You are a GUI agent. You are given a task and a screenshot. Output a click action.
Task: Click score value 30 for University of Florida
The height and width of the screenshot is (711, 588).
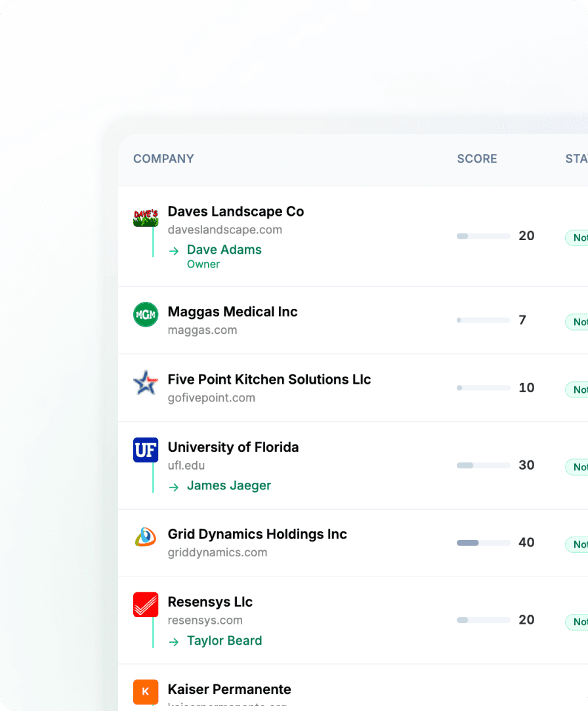(x=526, y=465)
